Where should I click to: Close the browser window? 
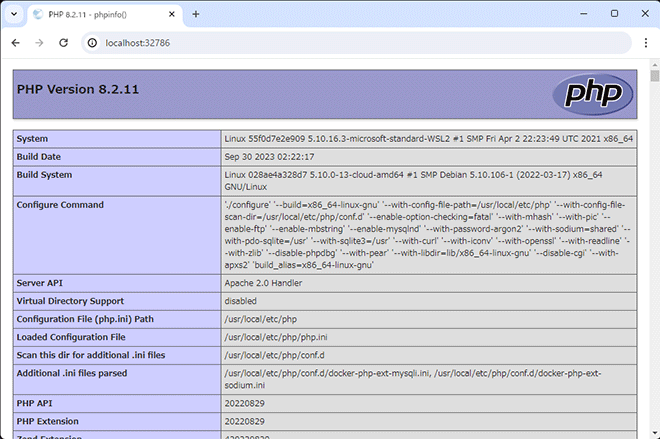click(645, 14)
